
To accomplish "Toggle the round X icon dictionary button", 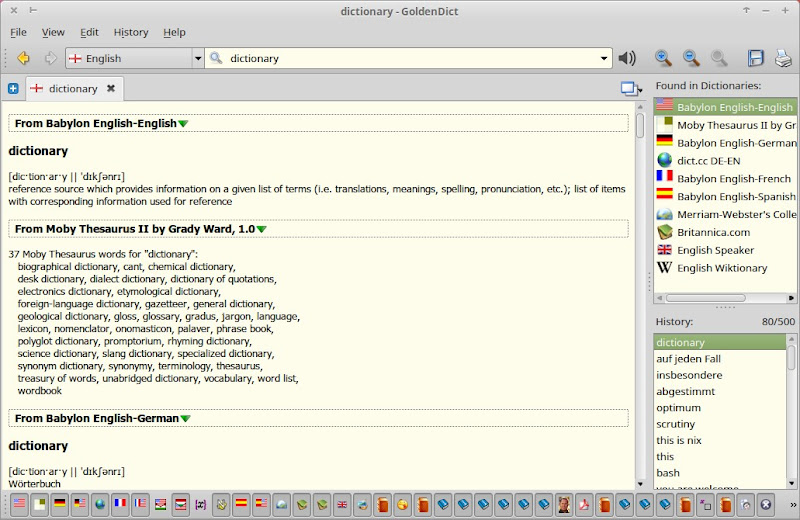I will point(765,505).
